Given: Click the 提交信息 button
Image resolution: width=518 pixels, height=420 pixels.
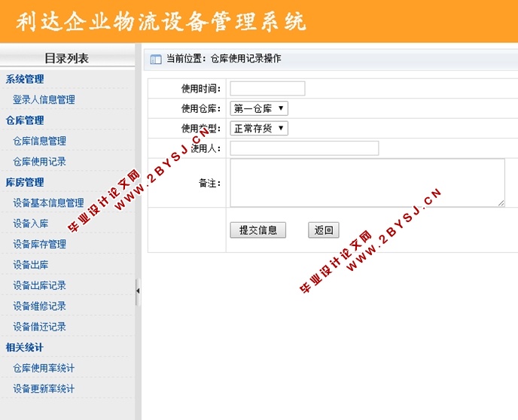Looking at the screenshot, I should pos(258,230).
